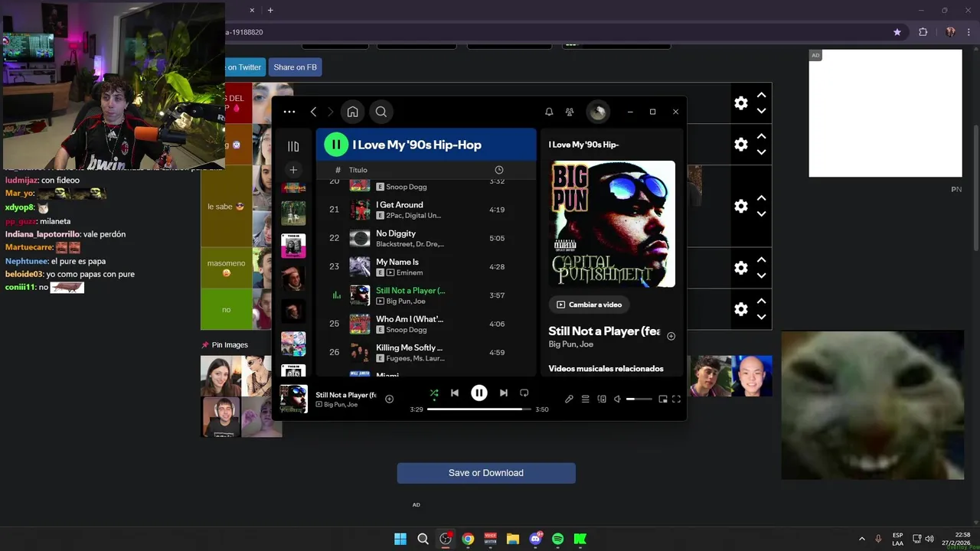
Task: Move masomeno tier row down
Action: click(762, 276)
